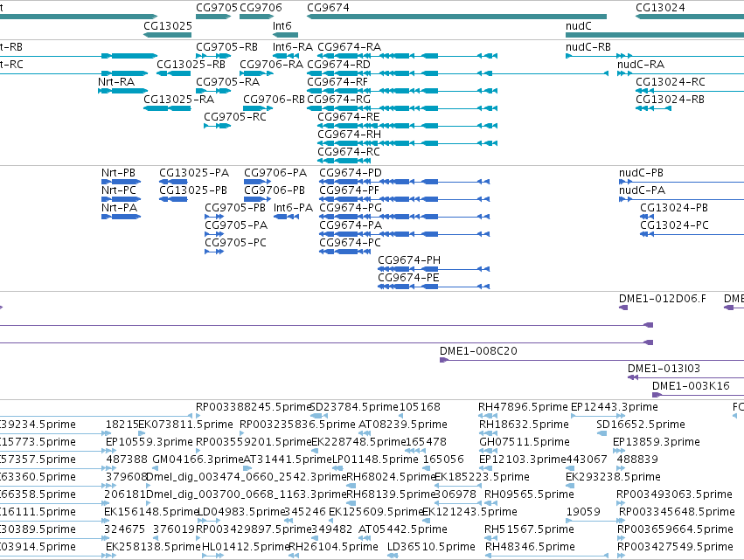Select transcript CG13024-RB
This screenshot has width=744, height=560.
tap(670, 100)
